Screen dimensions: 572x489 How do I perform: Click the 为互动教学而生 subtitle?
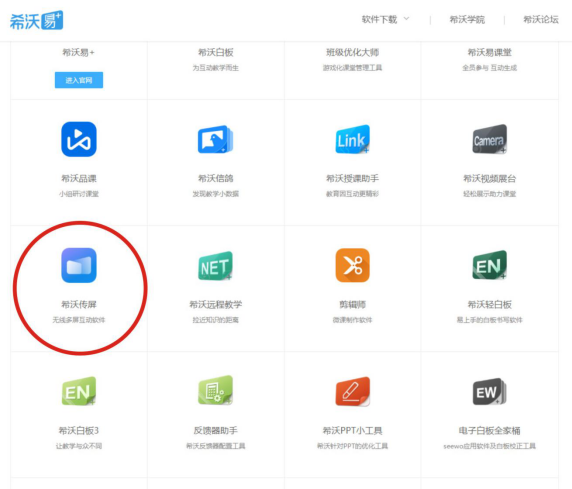point(216,68)
